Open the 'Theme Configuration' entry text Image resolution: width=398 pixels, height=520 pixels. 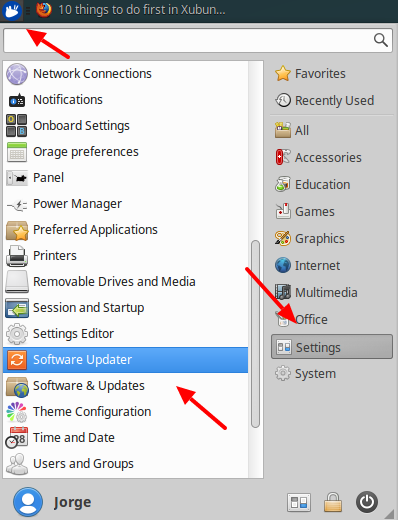pos(92,412)
